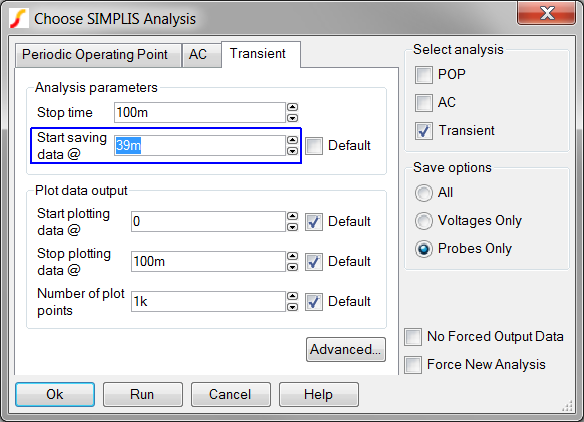
Task: Decrease Stop time with down arrow
Action: click(293, 118)
